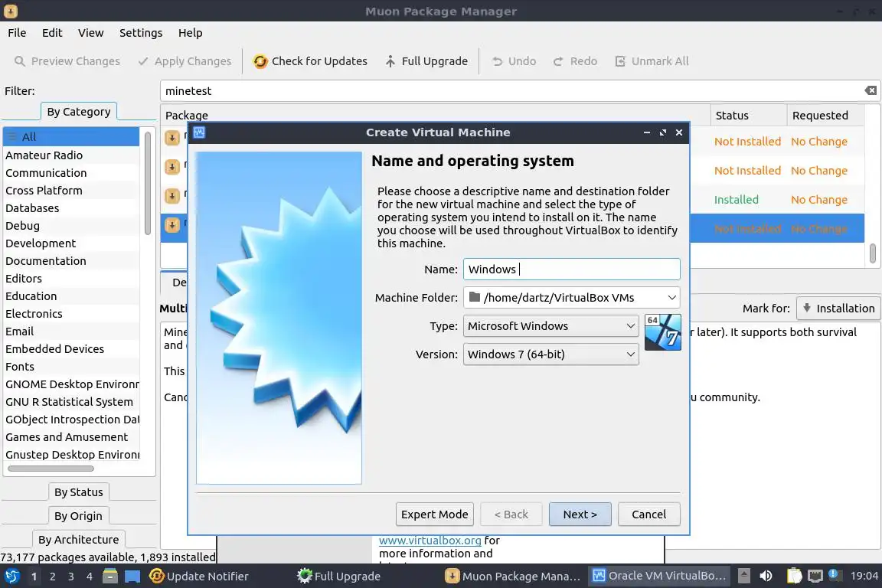Click the Preview Changes toolbar button
Image resolution: width=882 pixels, height=588 pixels.
coord(67,60)
